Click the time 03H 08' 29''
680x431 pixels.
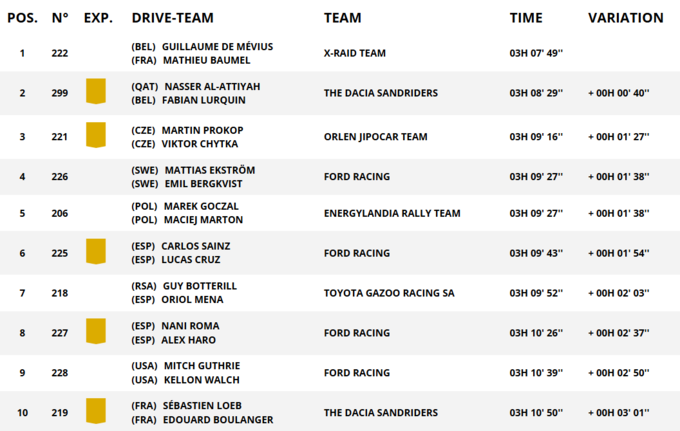(536, 93)
